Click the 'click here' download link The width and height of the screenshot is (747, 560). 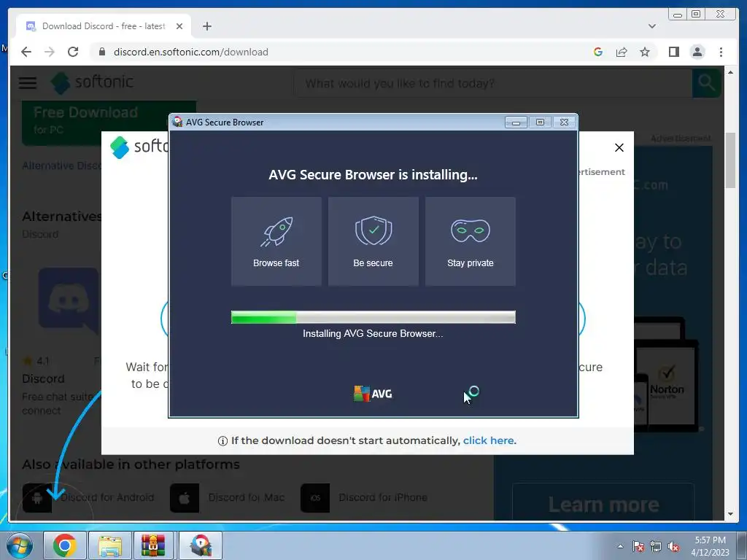[488, 440]
